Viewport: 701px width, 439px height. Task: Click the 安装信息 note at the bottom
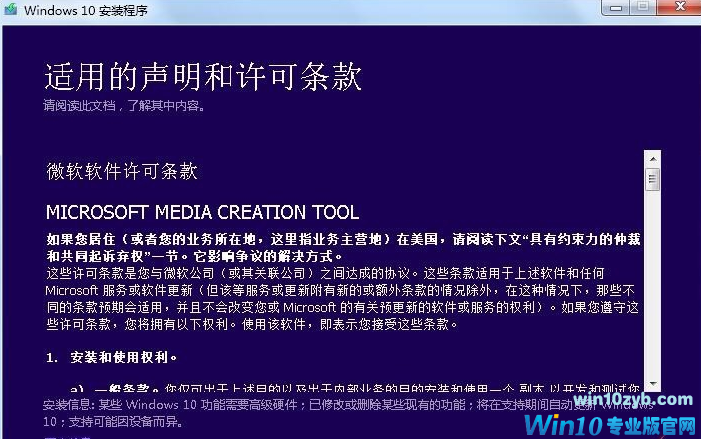tap(349, 413)
